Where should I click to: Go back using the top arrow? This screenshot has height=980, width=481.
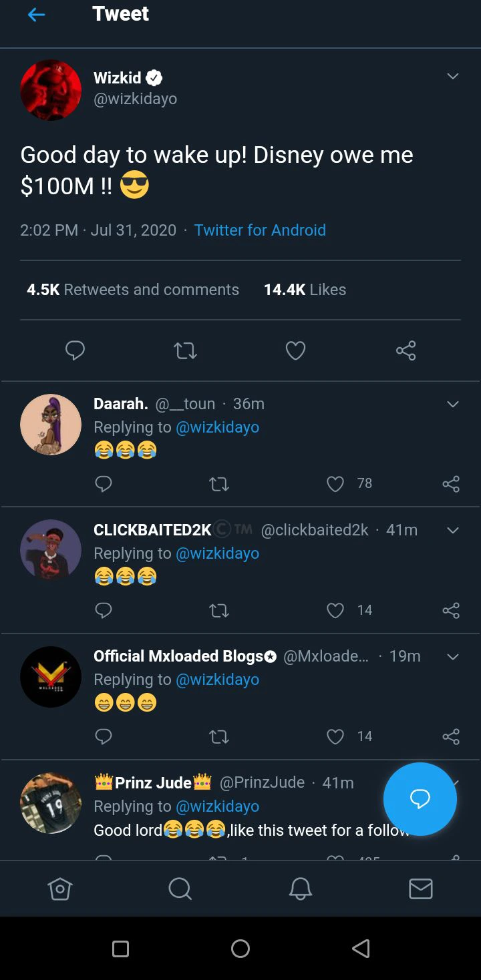pos(37,15)
